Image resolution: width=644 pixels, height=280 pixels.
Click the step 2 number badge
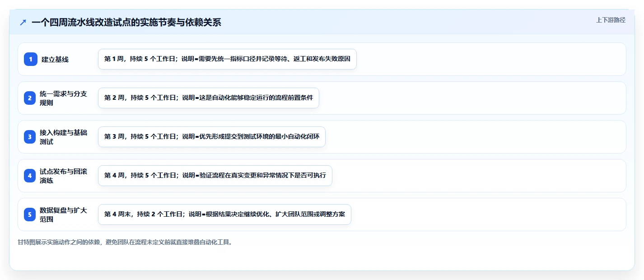pos(29,98)
